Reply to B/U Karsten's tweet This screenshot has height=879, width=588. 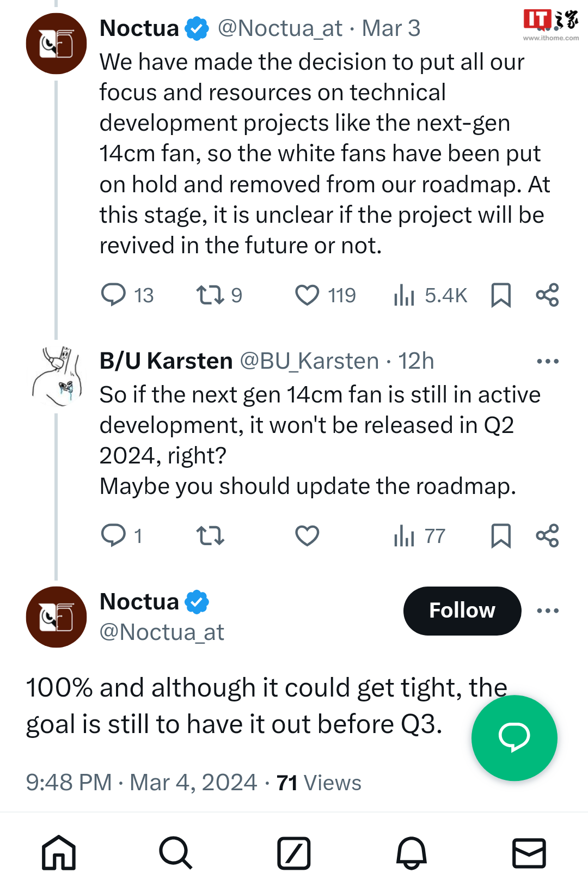click(114, 535)
